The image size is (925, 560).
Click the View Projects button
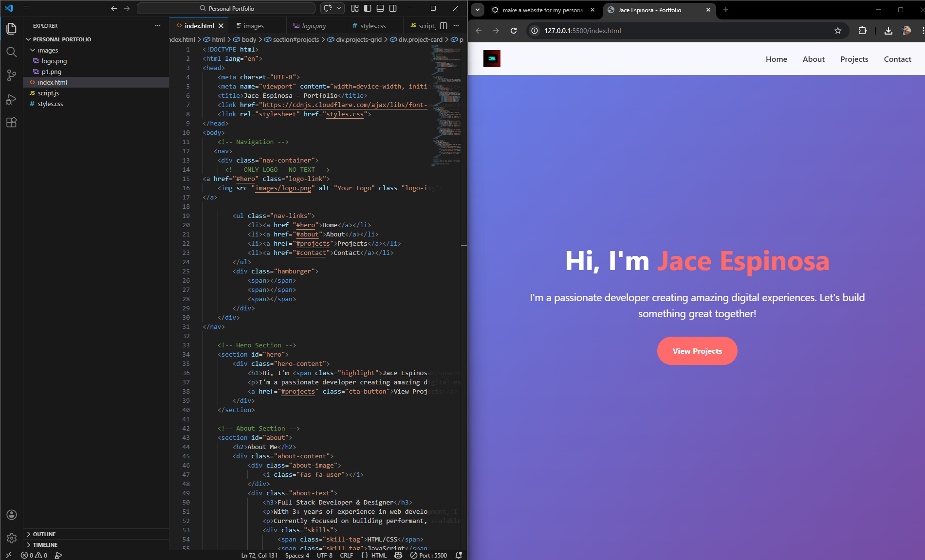click(697, 351)
